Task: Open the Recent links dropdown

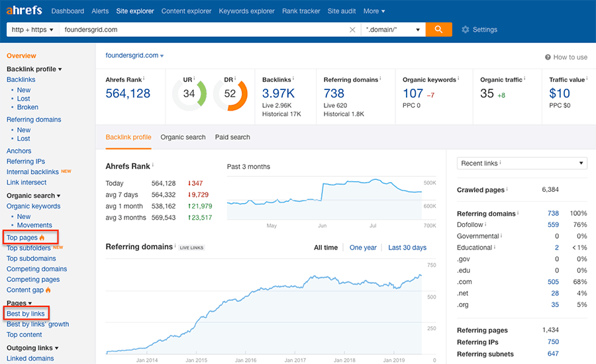Action: click(x=522, y=163)
